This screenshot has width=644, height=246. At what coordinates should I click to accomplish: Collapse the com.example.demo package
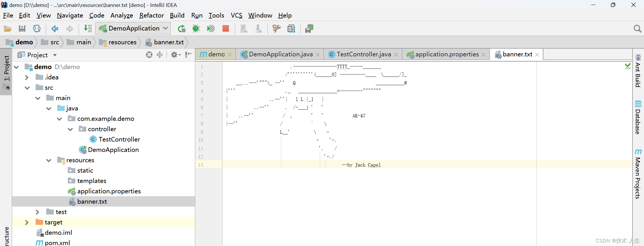pos(60,119)
